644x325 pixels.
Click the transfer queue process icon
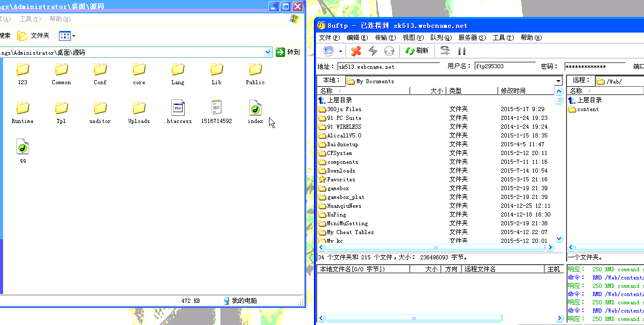point(445,51)
